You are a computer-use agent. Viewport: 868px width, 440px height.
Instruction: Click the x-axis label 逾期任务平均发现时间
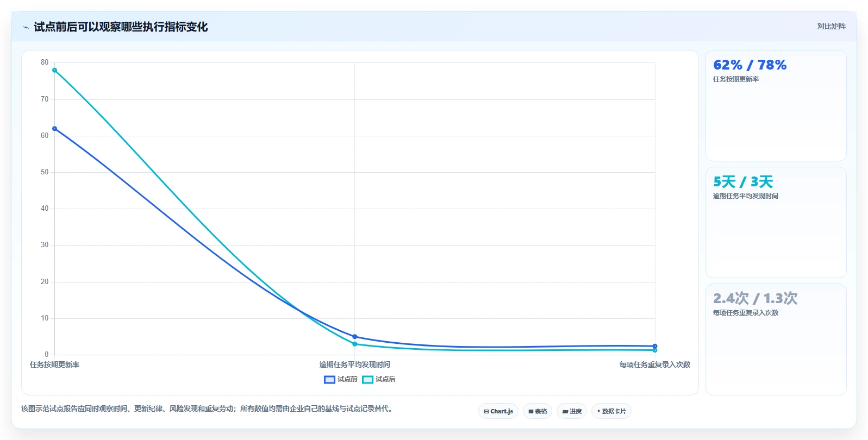(355, 364)
